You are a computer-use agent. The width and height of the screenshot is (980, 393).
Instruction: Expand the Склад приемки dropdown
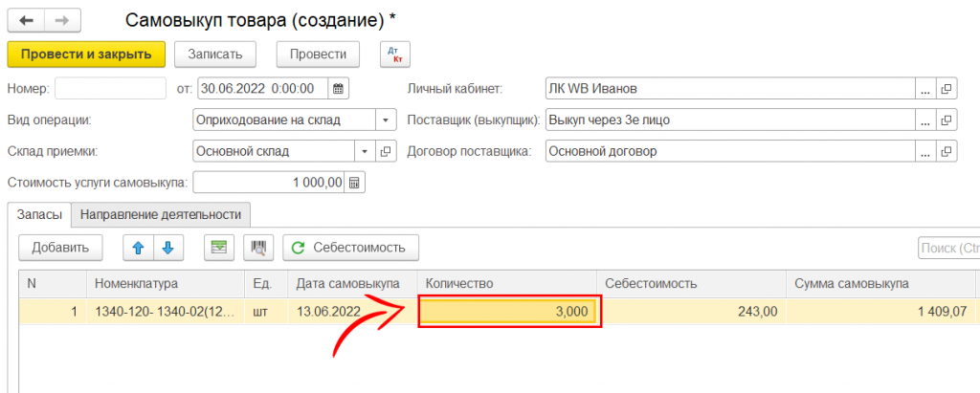click(x=365, y=151)
